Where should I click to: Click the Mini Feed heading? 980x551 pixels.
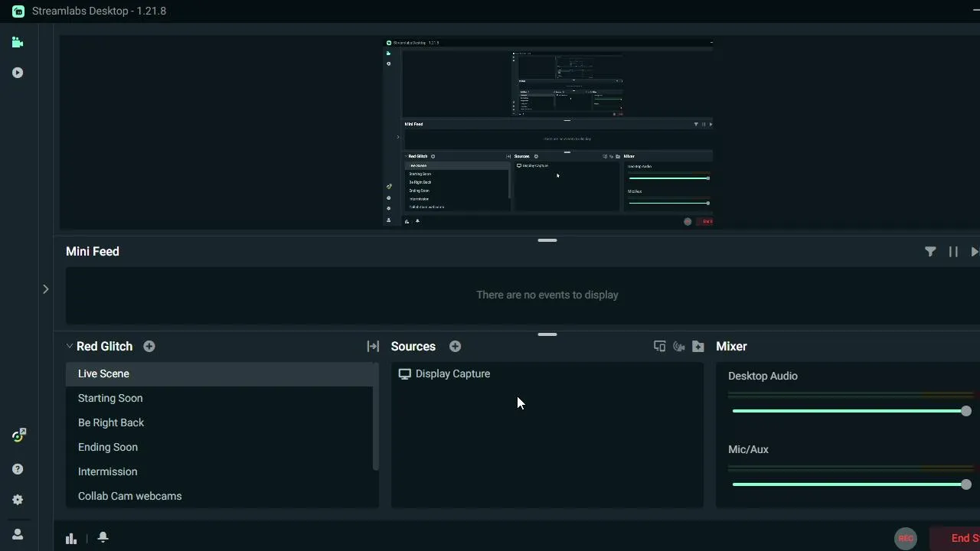click(93, 252)
